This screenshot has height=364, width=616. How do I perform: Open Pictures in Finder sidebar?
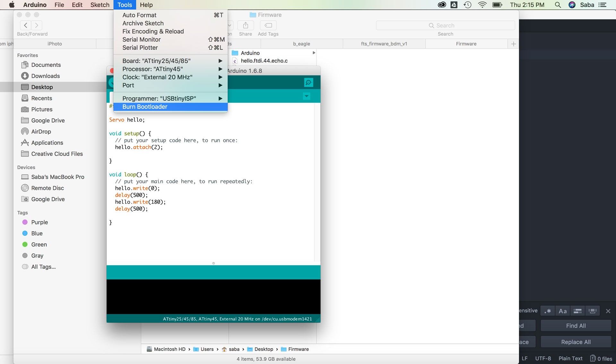pyautogui.click(x=42, y=109)
